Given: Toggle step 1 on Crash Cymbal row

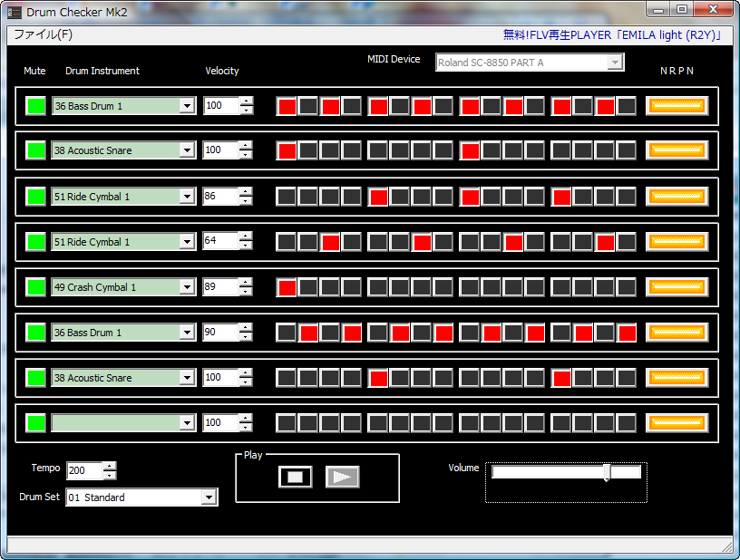Looking at the screenshot, I should pos(287,287).
